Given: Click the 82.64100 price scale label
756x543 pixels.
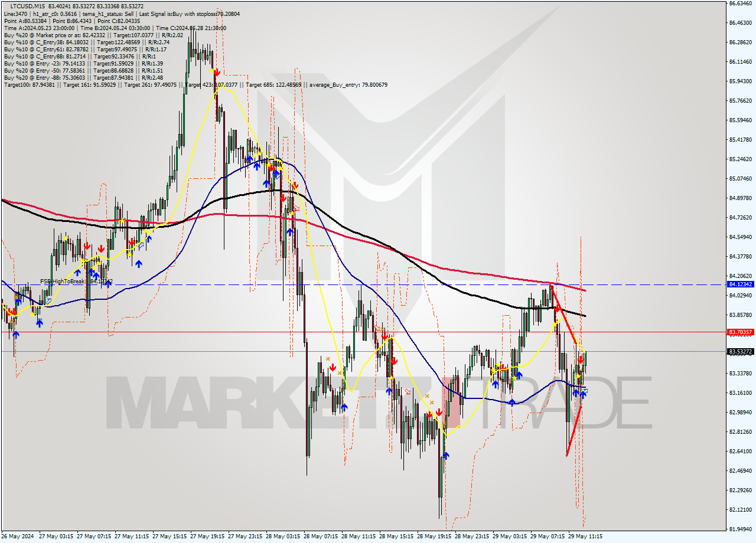Looking at the screenshot, I should [741, 452].
